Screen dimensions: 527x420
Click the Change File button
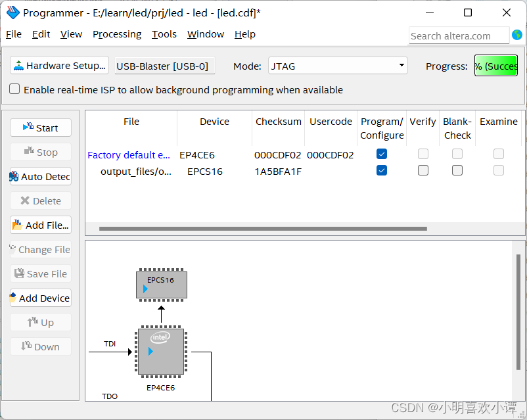(41, 249)
